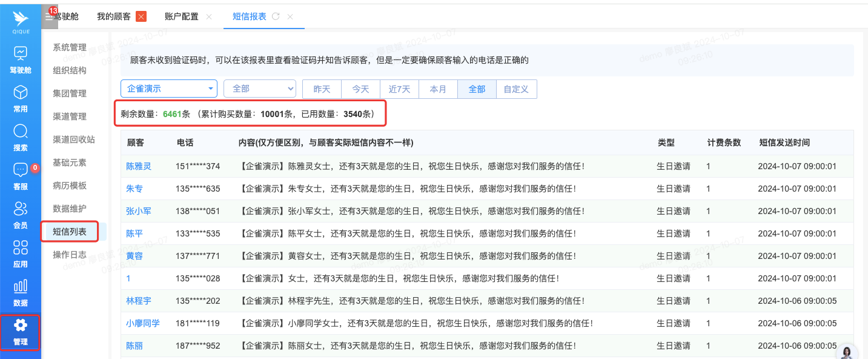This screenshot has height=359, width=868.
Task: Open customer link 陈雅灵
Action: pyautogui.click(x=139, y=166)
